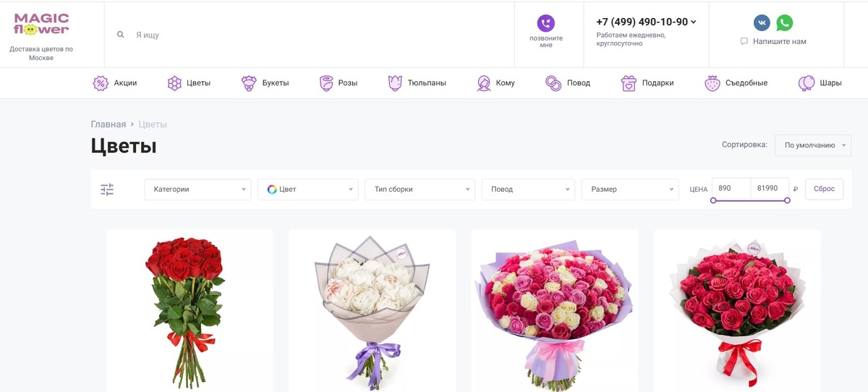Click the Работаем ежедневно, круглосуточно text
868x392 pixels.
(631, 39)
